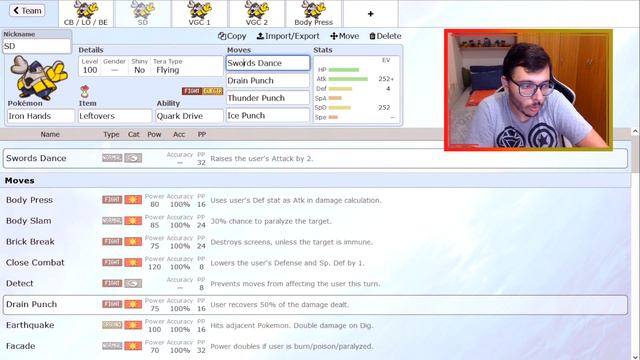Click the Iron Hands sprite image
The height and width of the screenshot is (360, 640).
coord(40,78)
